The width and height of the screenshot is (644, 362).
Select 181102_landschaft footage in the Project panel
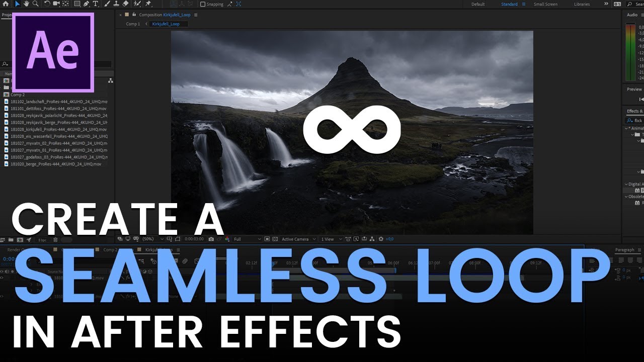pos(58,102)
